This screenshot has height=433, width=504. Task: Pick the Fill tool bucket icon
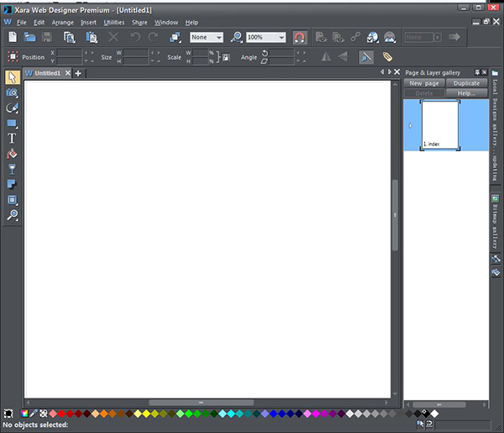[12, 154]
